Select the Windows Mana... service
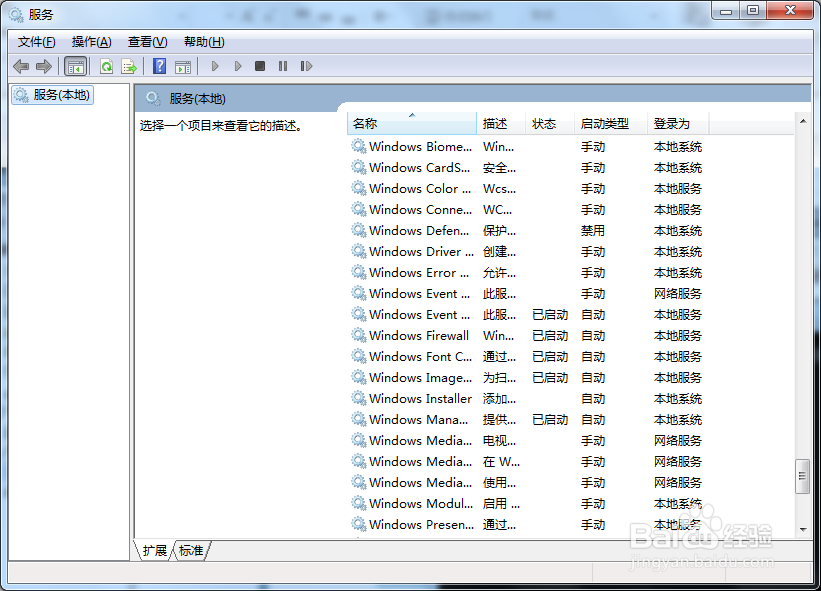The image size is (821, 591). (x=418, y=419)
